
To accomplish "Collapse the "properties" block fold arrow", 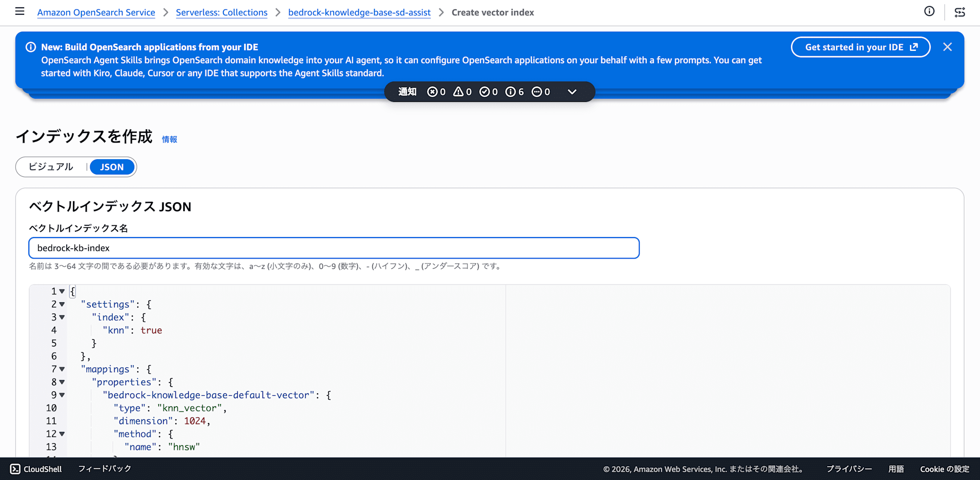I will tap(62, 382).
